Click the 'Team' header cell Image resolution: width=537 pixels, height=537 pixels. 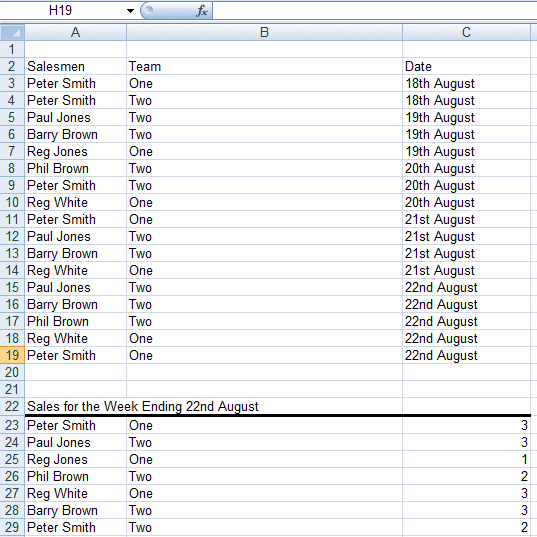coord(264,66)
